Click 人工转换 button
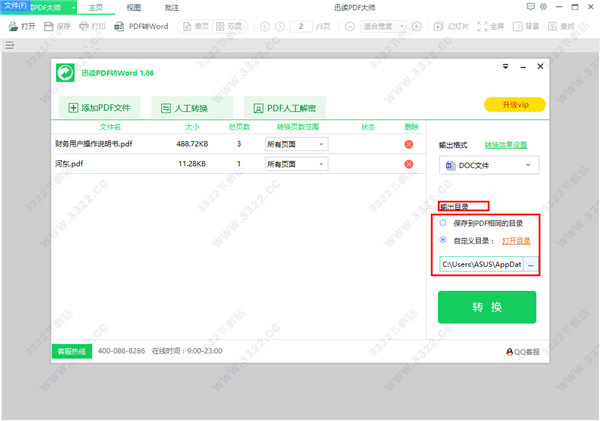This screenshot has width=600, height=421. click(x=192, y=108)
